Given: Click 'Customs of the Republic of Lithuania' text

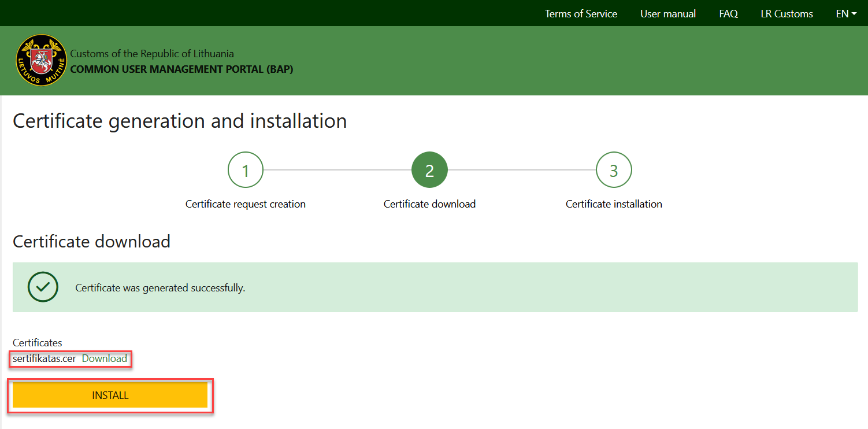Looking at the screenshot, I should (x=152, y=54).
